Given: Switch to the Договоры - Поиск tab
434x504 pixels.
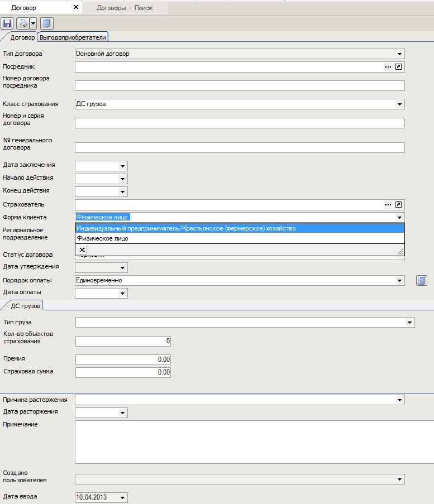Looking at the screenshot, I should (124, 8).
